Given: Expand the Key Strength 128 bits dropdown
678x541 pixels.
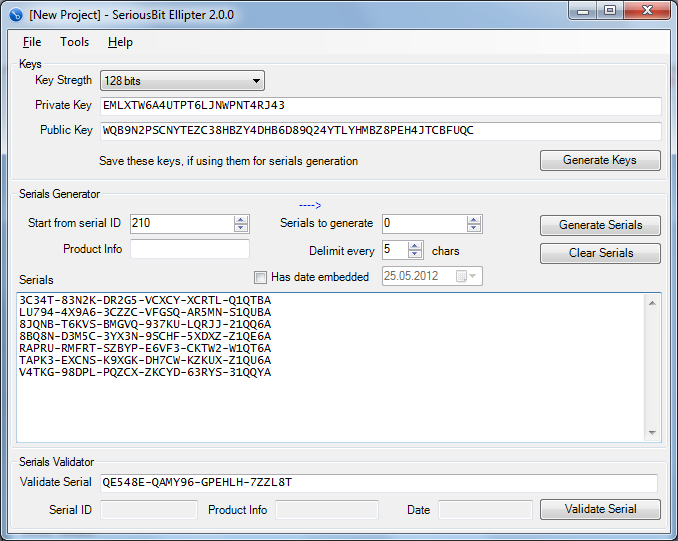Looking at the screenshot, I should (182, 81).
